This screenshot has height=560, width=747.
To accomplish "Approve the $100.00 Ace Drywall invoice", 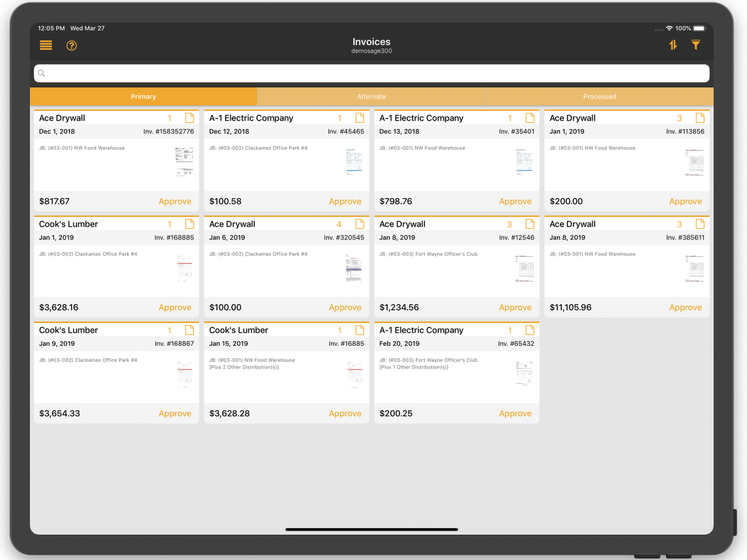I will pyautogui.click(x=345, y=307).
